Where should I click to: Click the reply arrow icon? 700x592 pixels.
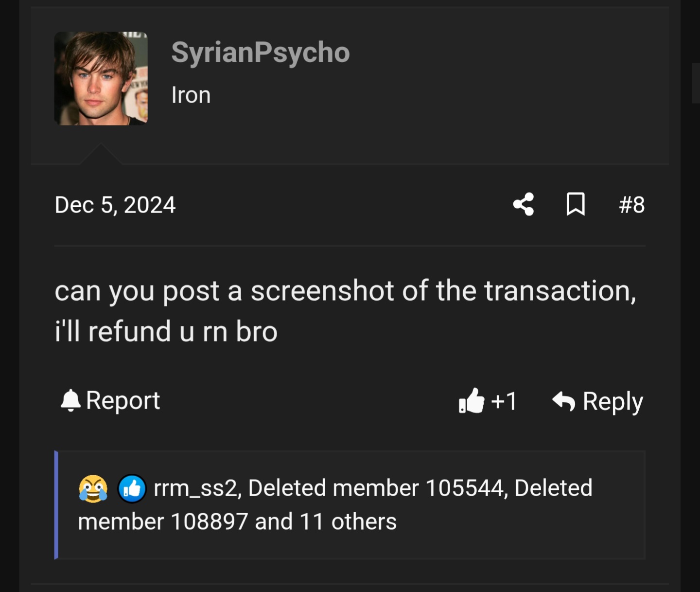point(563,401)
